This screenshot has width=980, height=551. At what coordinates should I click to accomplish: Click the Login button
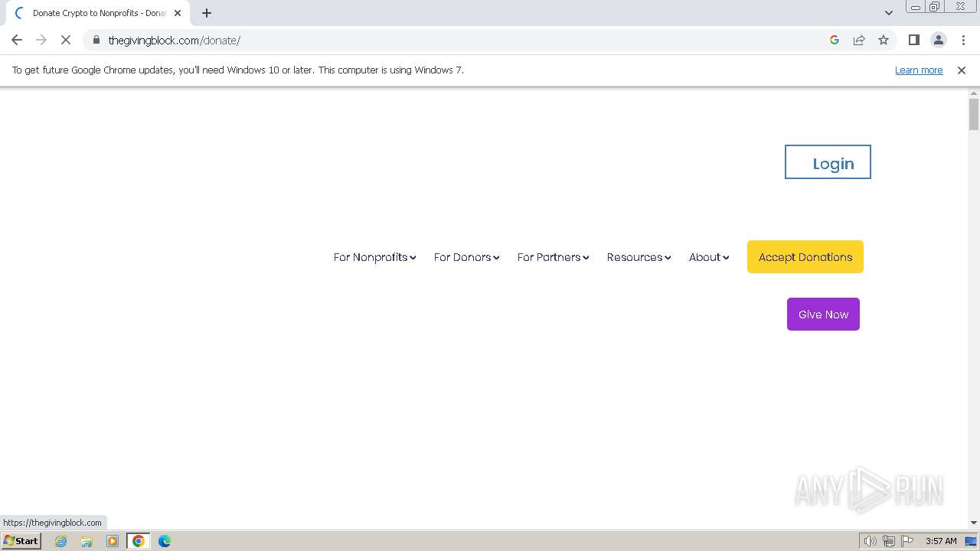(828, 162)
